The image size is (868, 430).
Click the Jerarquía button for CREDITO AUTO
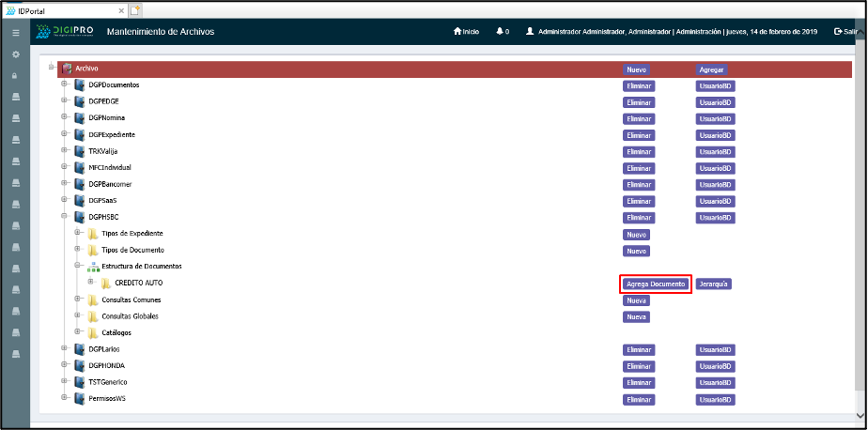point(713,284)
